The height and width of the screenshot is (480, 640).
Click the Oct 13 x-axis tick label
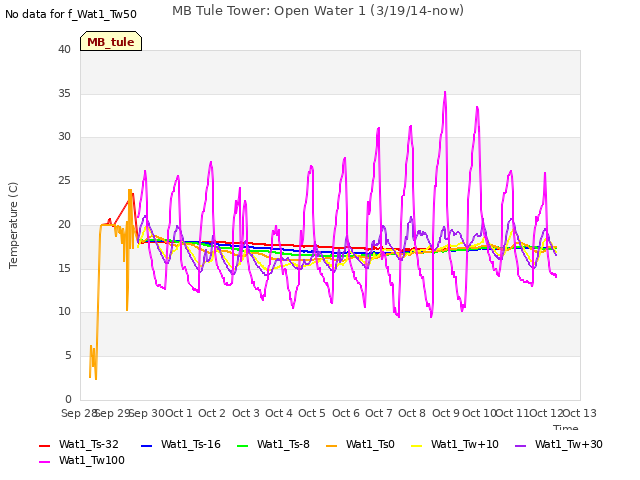580,413
